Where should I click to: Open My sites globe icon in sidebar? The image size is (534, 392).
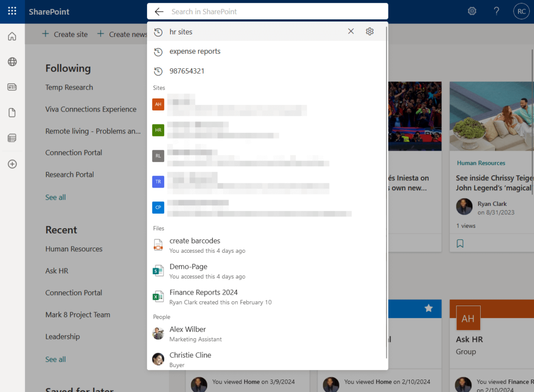13,62
